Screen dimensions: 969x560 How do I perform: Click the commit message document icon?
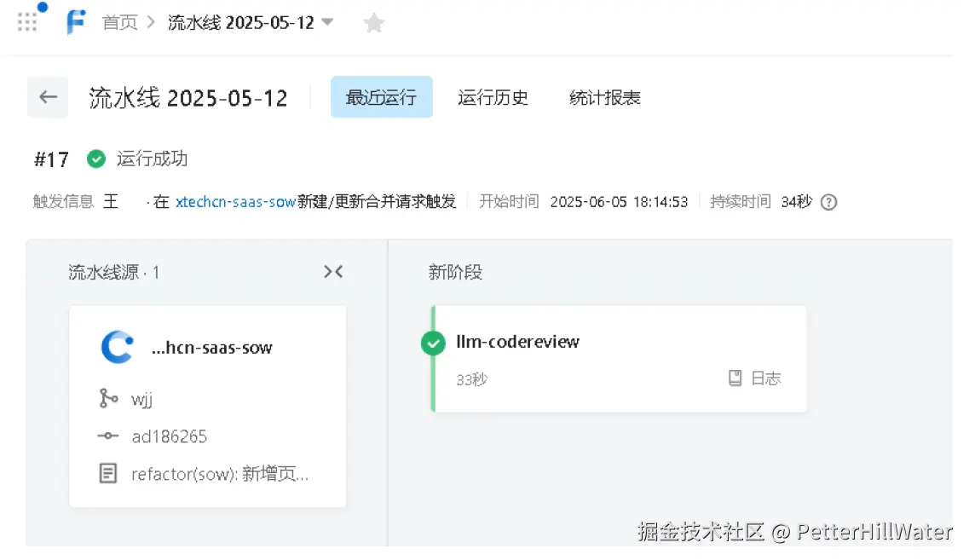tap(108, 473)
